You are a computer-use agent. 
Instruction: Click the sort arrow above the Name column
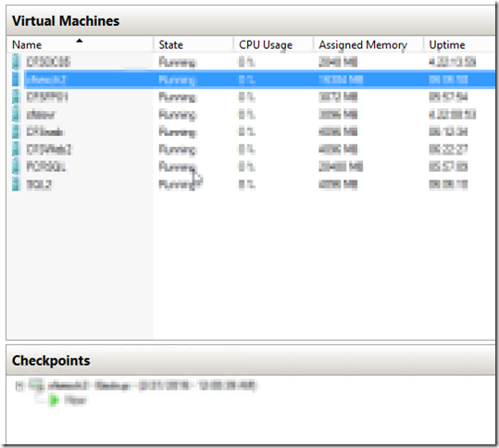80,41
